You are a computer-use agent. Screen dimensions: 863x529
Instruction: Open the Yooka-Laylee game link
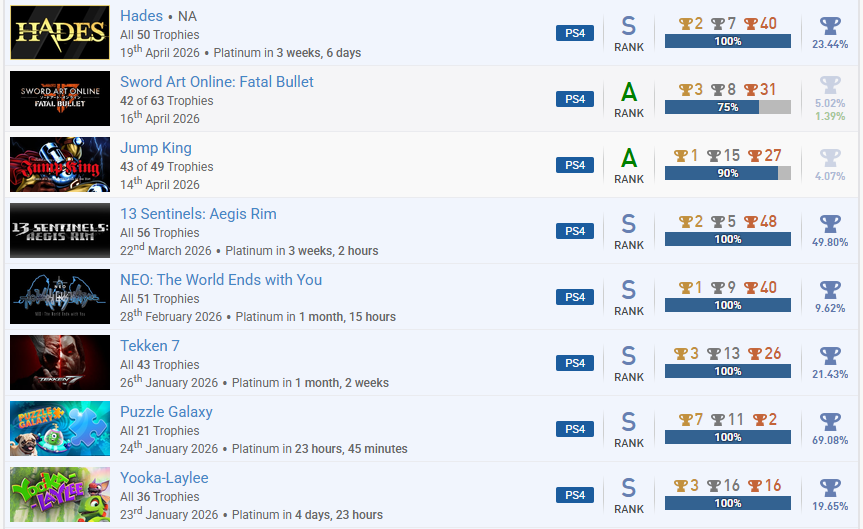[x=164, y=478]
